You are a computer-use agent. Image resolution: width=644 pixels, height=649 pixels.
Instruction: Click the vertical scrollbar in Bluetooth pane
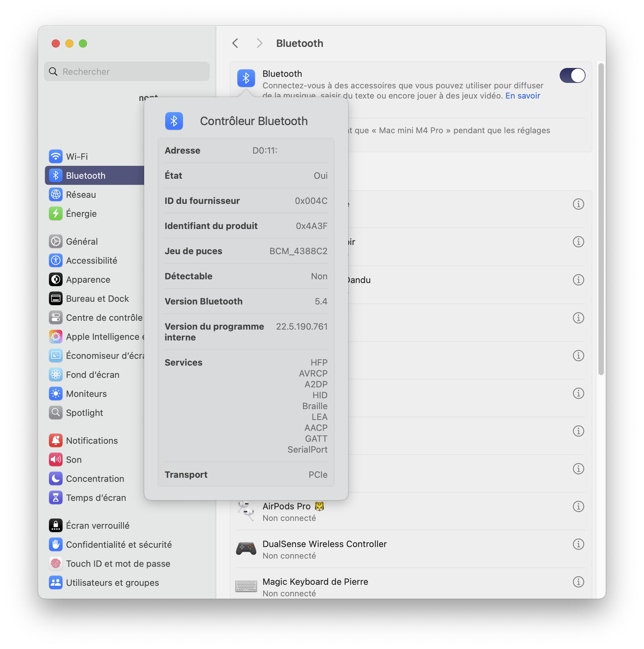point(601,219)
